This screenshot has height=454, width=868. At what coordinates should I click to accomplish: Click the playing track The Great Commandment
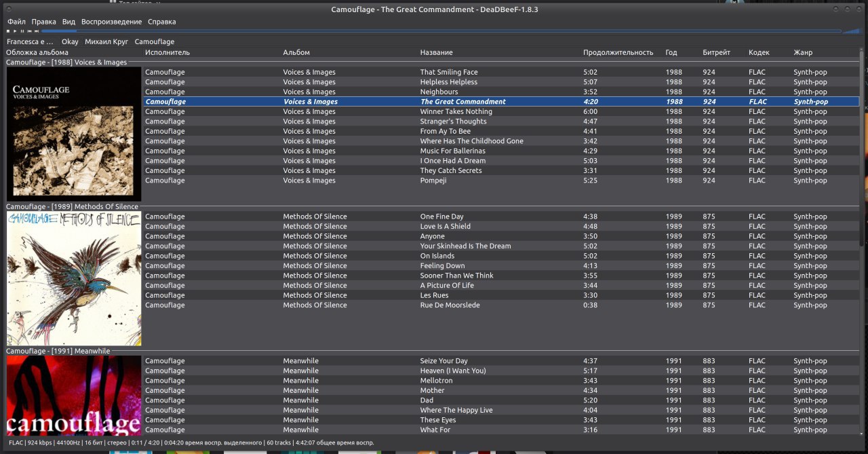click(x=501, y=102)
